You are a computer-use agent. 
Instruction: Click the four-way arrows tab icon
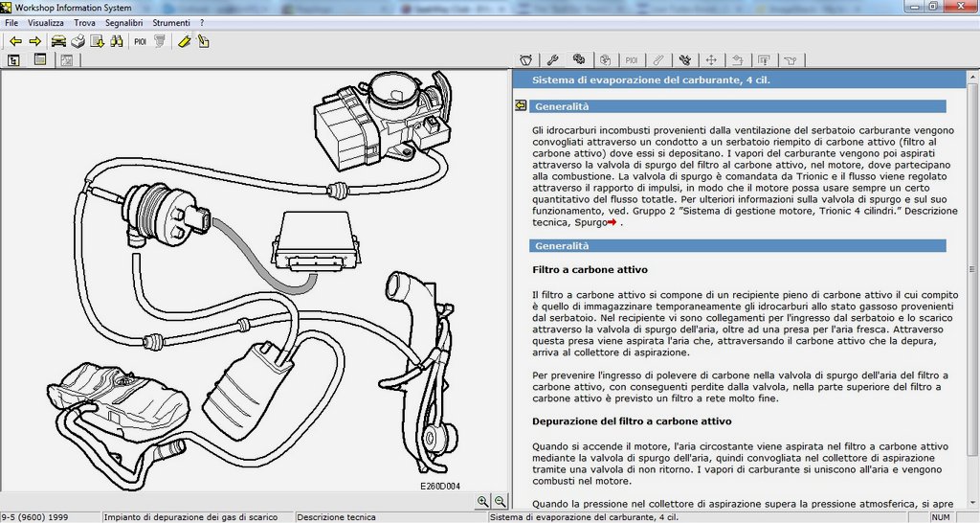coord(711,60)
